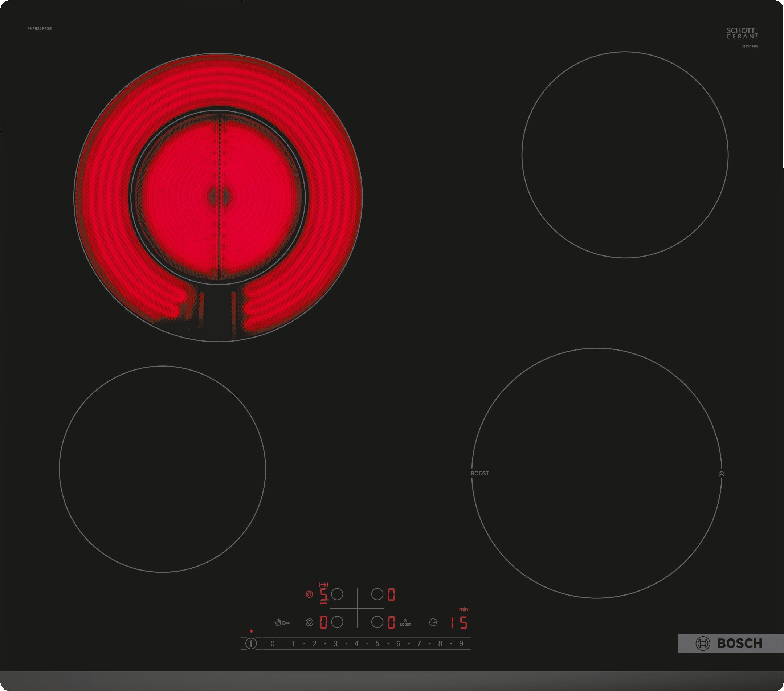Tap the BOOST arrows beside right hob edge
This screenshot has width=784, height=691.
[722, 474]
